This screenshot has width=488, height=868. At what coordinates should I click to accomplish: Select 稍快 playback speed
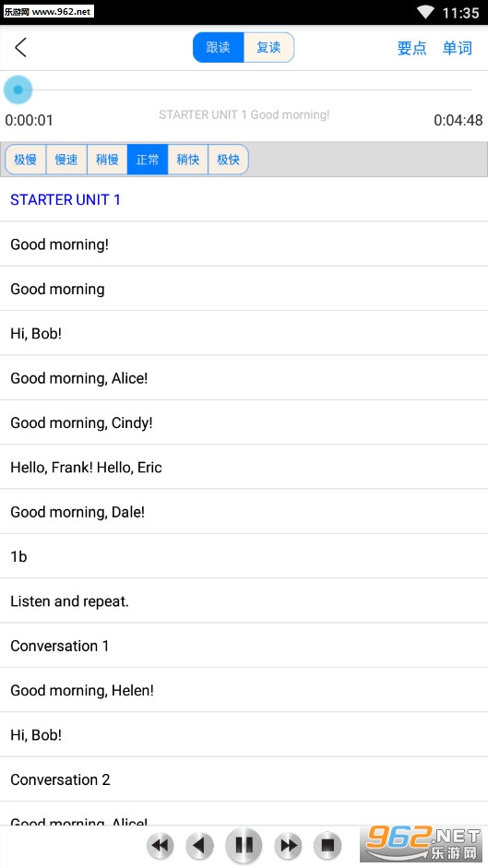(x=188, y=160)
